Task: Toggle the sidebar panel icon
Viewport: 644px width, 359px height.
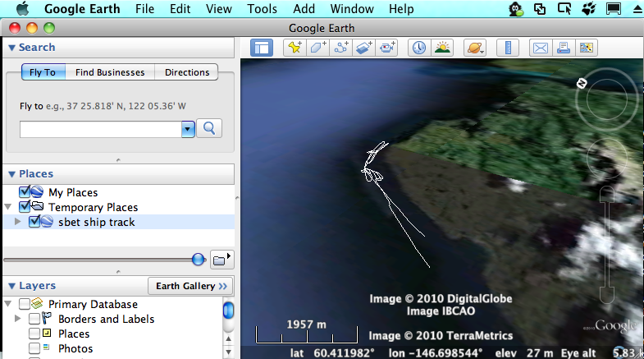Action: (x=262, y=48)
